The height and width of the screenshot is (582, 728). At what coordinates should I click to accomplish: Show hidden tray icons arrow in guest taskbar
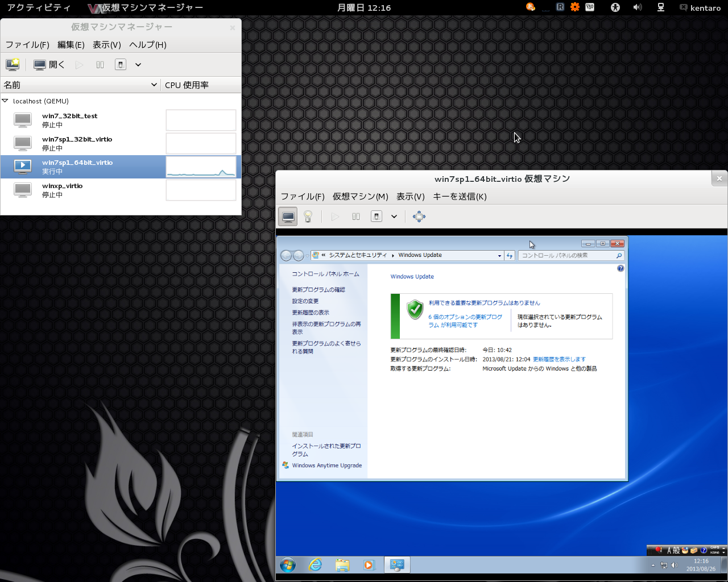click(x=653, y=566)
